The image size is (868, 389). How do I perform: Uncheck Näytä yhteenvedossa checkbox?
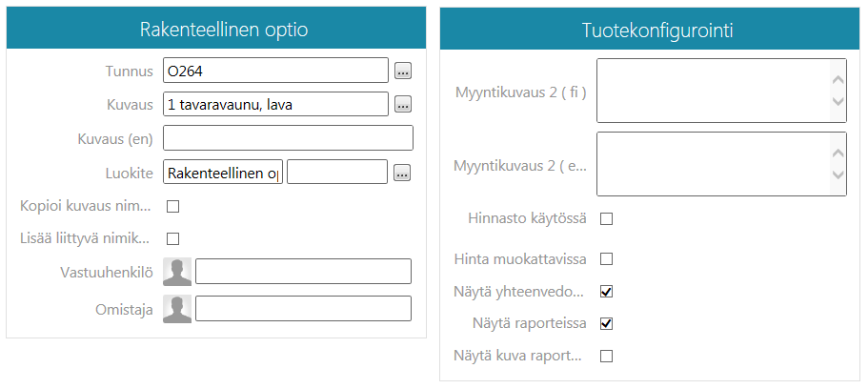pyautogui.click(x=606, y=291)
